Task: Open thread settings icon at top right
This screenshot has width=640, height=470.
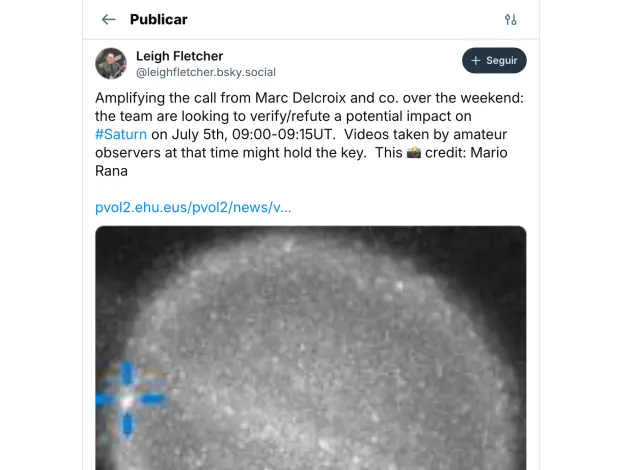Action: click(x=511, y=19)
